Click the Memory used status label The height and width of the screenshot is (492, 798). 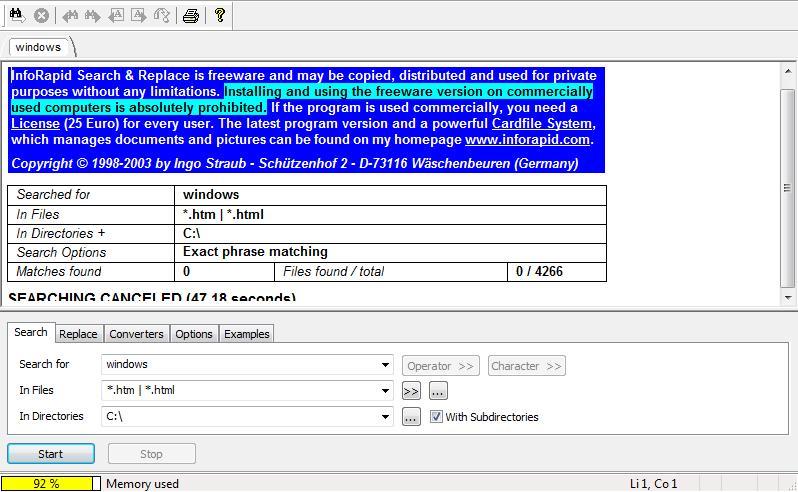[142, 484]
